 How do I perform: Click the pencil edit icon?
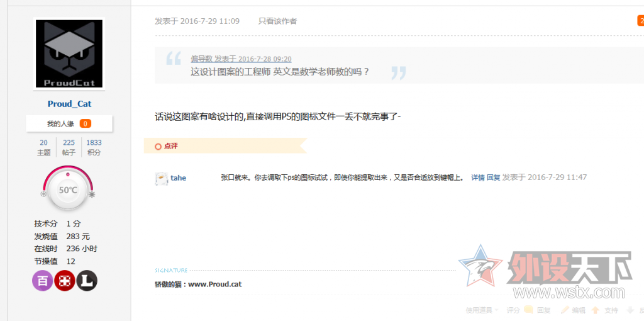[x=565, y=310]
